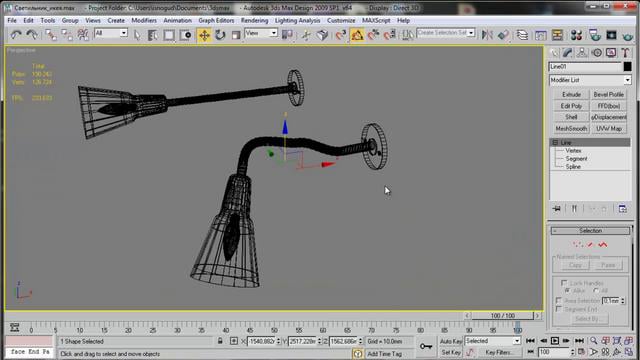Apply the Extrude modifier button
This screenshot has width=640, height=360.
571,95
